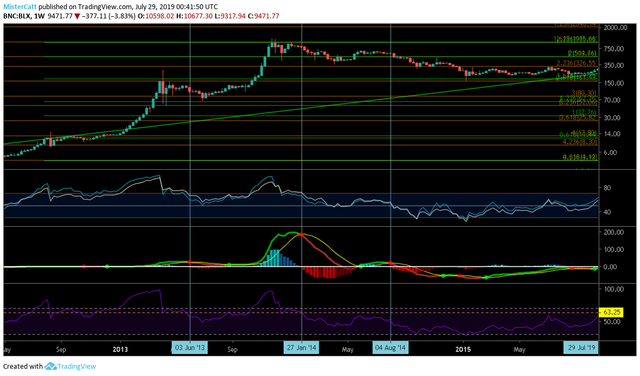The image size is (640, 376).
Task: Click the 2000.00 price axis label
Action: (615, 28)
